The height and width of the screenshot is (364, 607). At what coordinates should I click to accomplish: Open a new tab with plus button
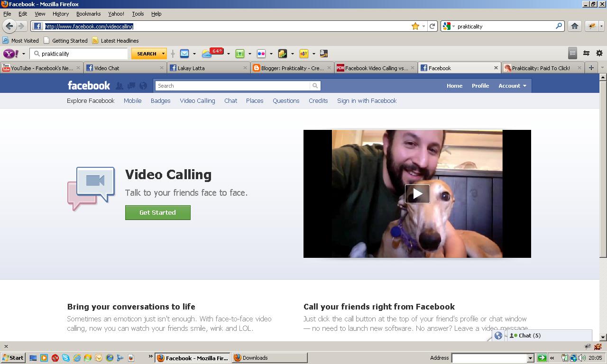tap(591, 68)
